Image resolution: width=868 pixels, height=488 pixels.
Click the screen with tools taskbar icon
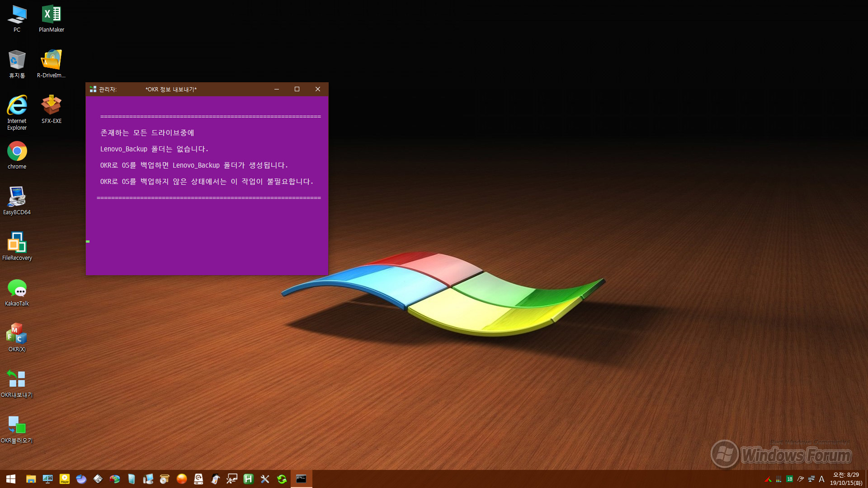(232, 479)
